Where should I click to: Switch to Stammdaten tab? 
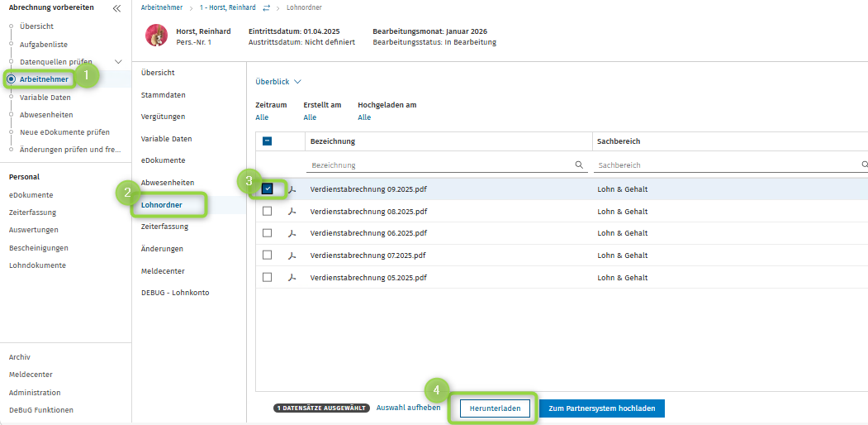point(164,95)
